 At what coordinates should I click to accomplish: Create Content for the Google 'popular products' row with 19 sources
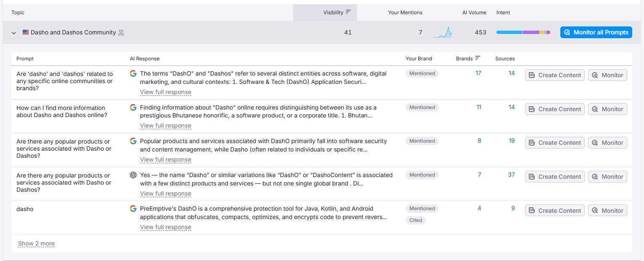(555, 143)
